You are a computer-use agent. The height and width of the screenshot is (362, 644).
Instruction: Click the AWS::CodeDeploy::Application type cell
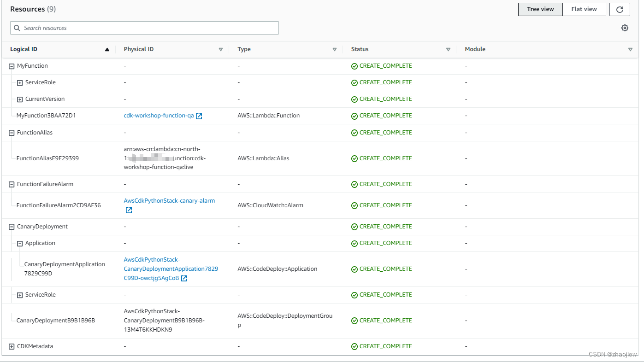pos(277,269)
